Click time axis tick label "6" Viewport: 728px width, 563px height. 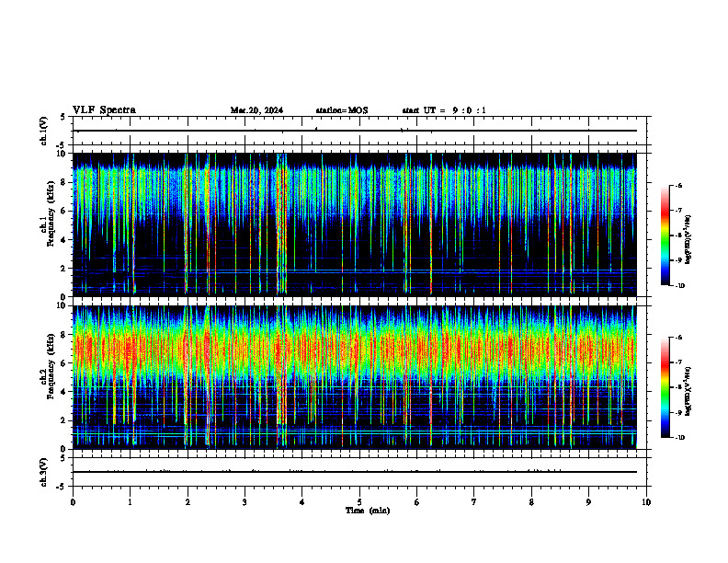(417, 502)
